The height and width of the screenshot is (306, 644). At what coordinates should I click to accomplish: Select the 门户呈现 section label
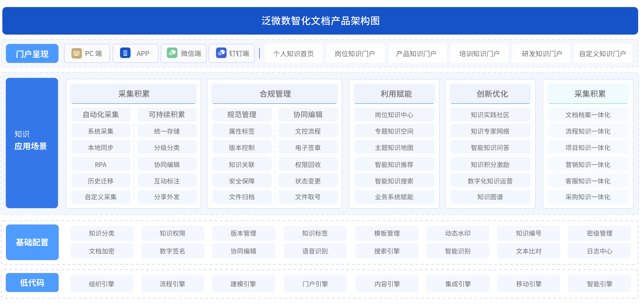[32, 54]
